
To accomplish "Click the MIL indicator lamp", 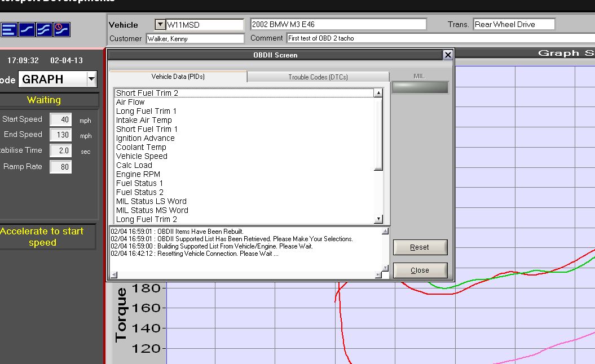I will coord(420,87).
